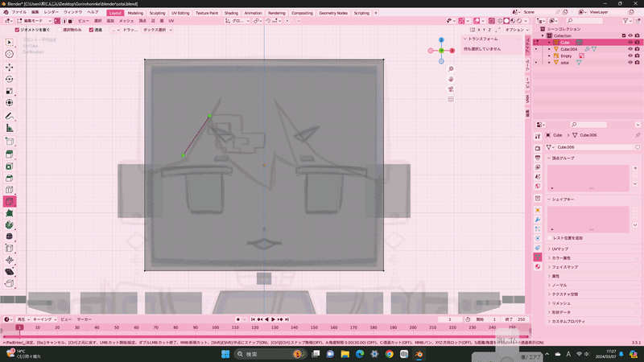Screen dimensions: 644x362
Task: Pick the Move tool
Action: tap(10, 68)
